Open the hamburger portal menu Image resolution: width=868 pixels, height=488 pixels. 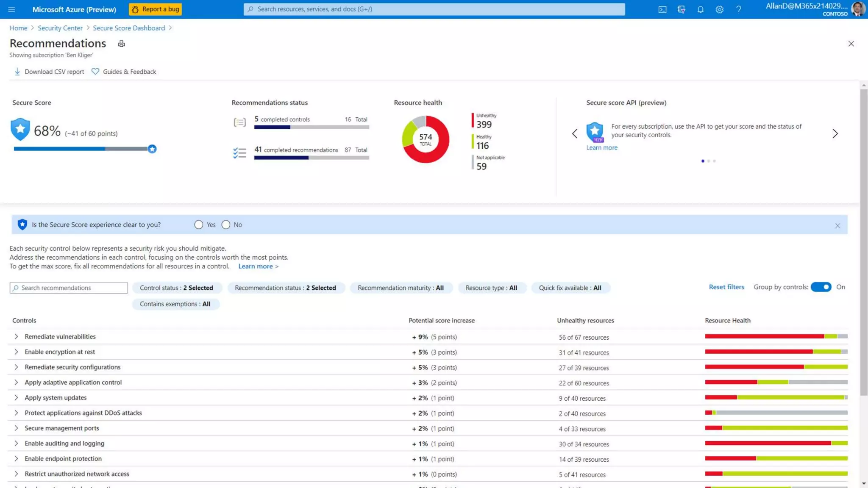[11, 9]
